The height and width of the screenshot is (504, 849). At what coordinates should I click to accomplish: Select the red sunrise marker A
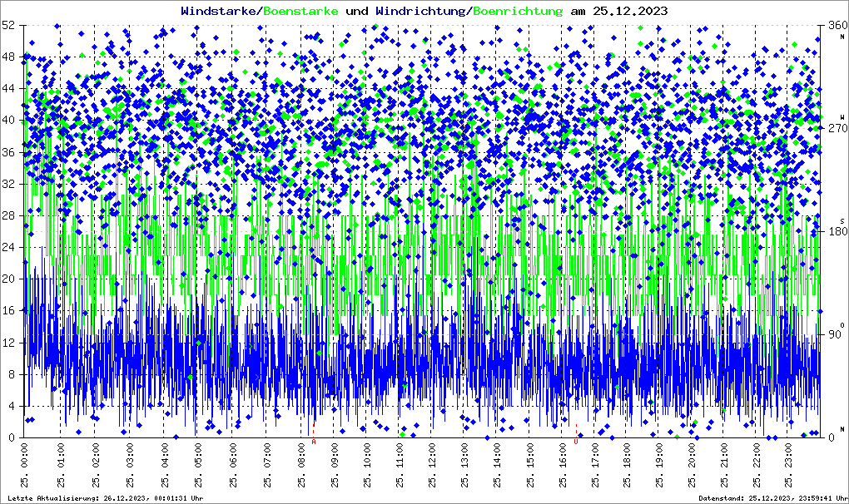(x=314, y=442)
